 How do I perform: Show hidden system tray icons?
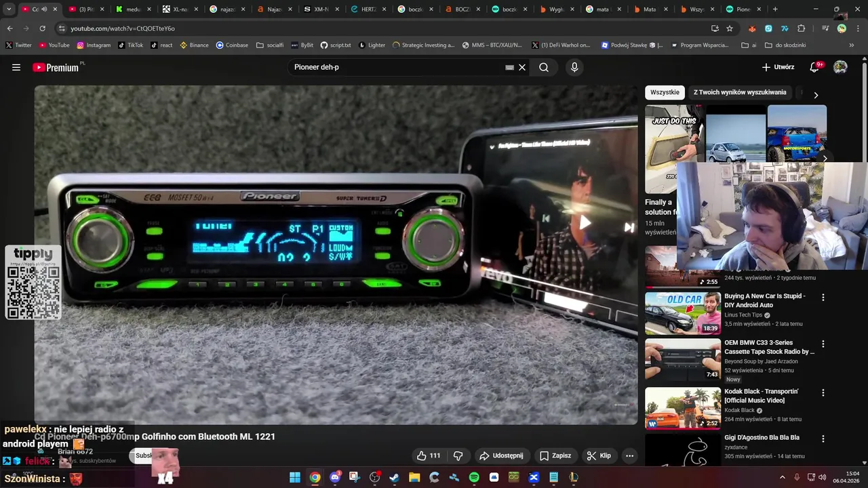click(x=782, y=477)
